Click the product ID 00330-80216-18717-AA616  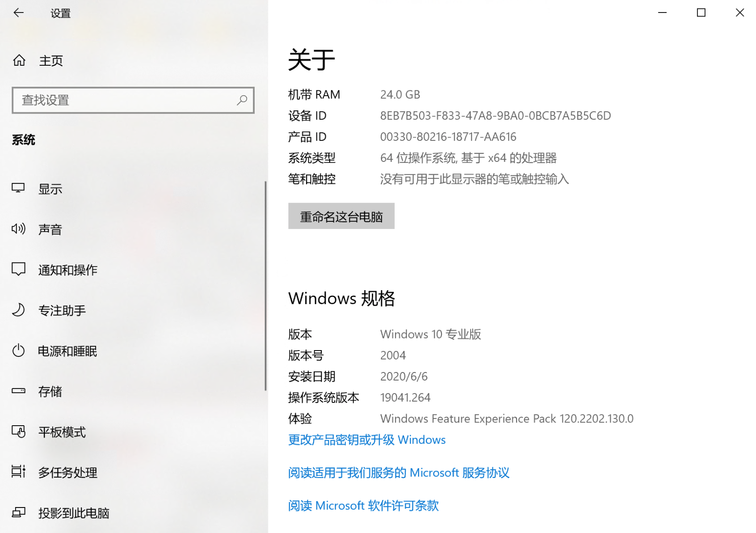click(x=448, y=137)
